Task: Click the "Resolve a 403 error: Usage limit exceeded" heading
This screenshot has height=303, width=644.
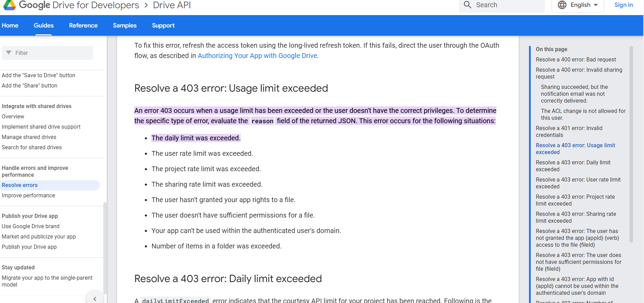Action: click(x=231, y=88)
